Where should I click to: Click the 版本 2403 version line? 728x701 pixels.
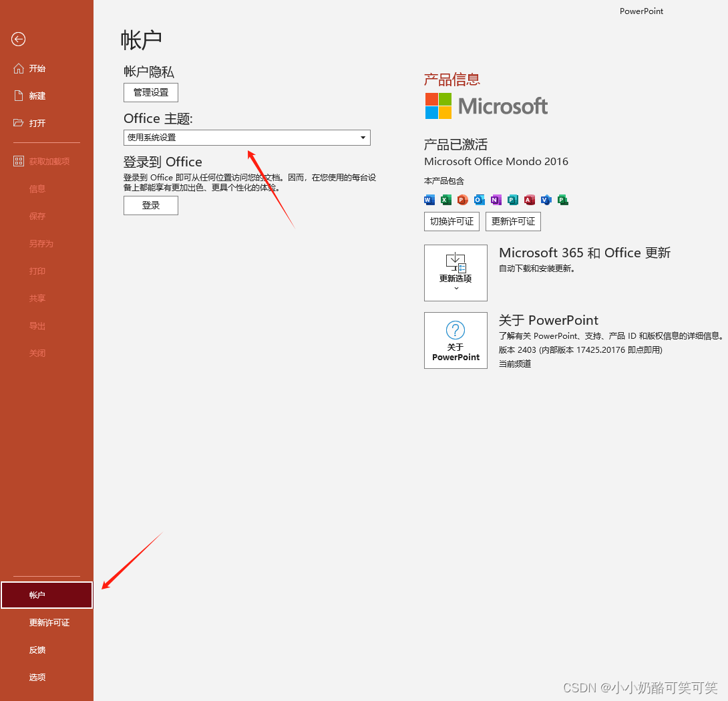click(x=580, y=349)
